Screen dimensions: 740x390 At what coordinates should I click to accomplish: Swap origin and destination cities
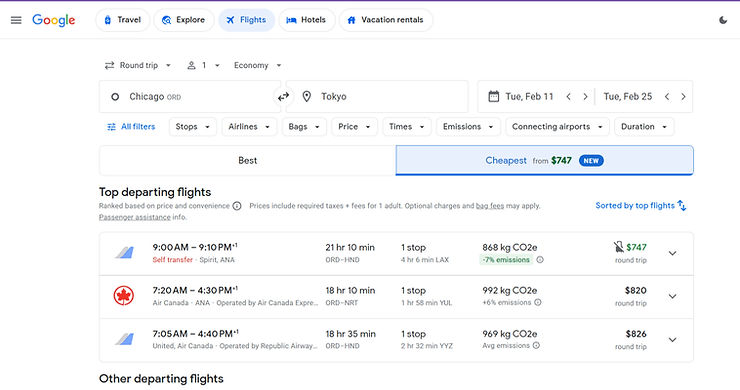click(x=283, y=97)
